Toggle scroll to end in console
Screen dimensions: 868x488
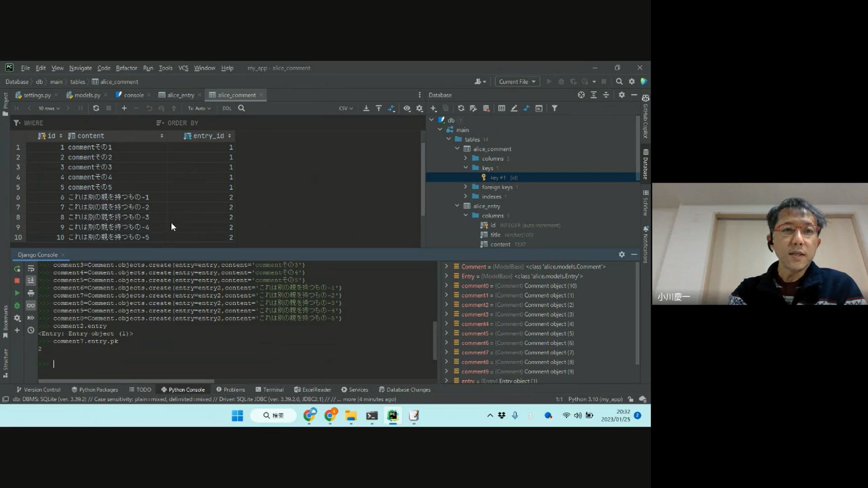click(31, 281)
